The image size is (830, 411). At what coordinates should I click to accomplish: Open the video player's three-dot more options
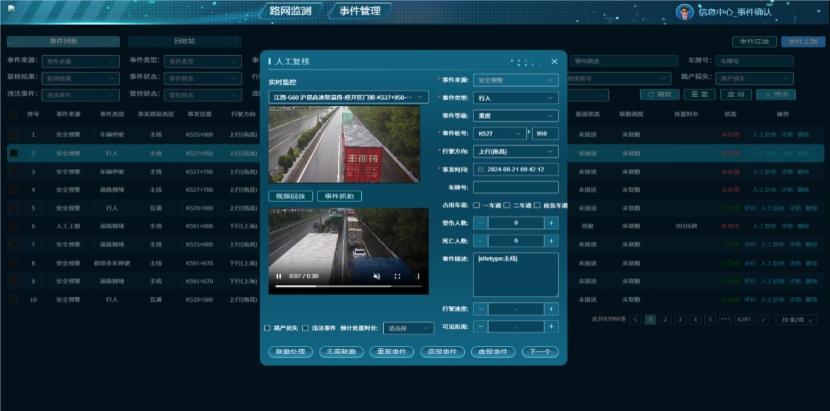click(416, 276)
